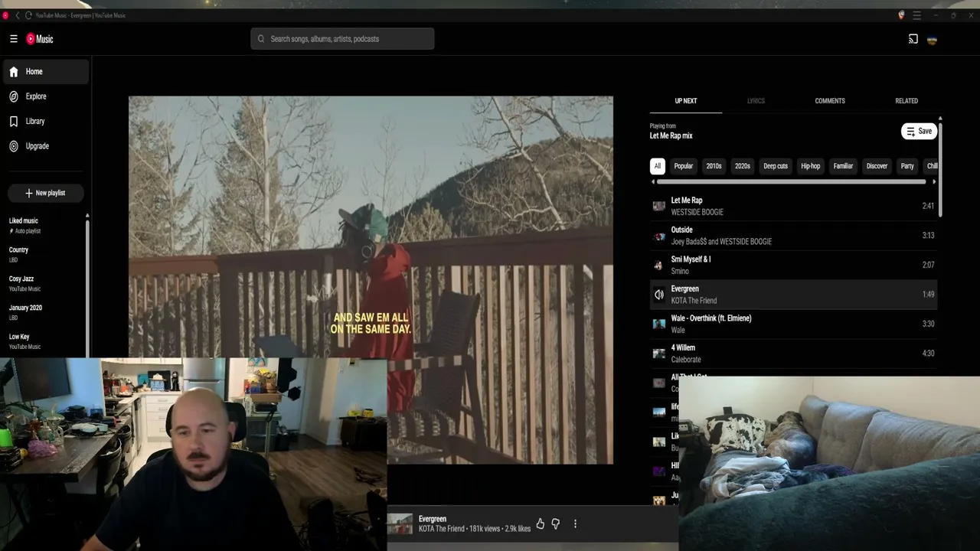Image resolution: width=980 pixels, height=551 pixels.
Task: Select the All filter chip
Action: coord(657,166)
